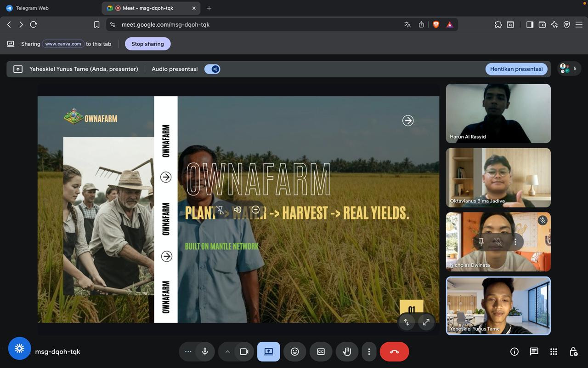Select the Meet msg-dqoh-tqk browser tab
The height and width of the screenshot is (368, 588).
coord(147,8)
